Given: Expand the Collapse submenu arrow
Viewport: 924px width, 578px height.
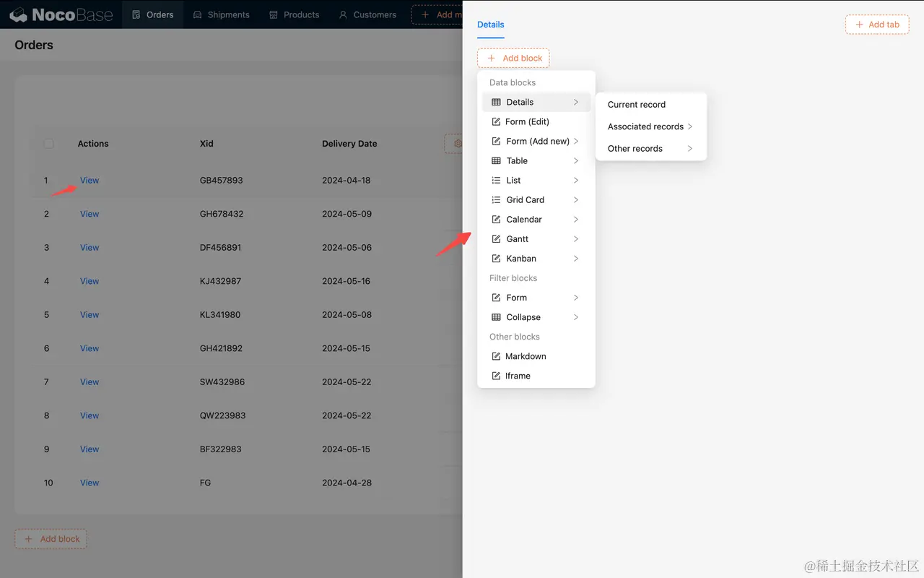Looking at the screenshot, I should (576, 317).
